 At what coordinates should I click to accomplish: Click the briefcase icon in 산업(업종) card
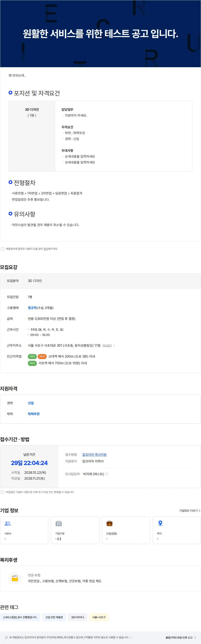coord(110,523)
